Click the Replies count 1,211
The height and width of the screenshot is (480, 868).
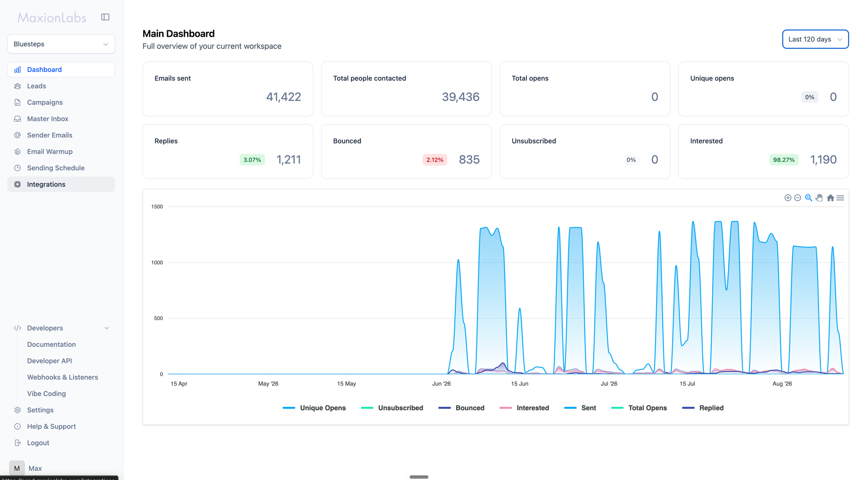[x=289, y=160]
